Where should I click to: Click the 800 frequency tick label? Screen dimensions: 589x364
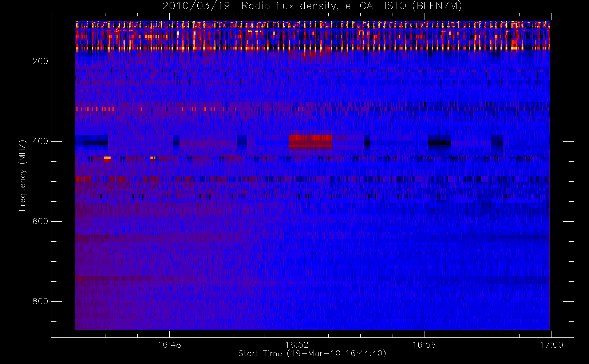pyautogui.click(x=40, y=301)
